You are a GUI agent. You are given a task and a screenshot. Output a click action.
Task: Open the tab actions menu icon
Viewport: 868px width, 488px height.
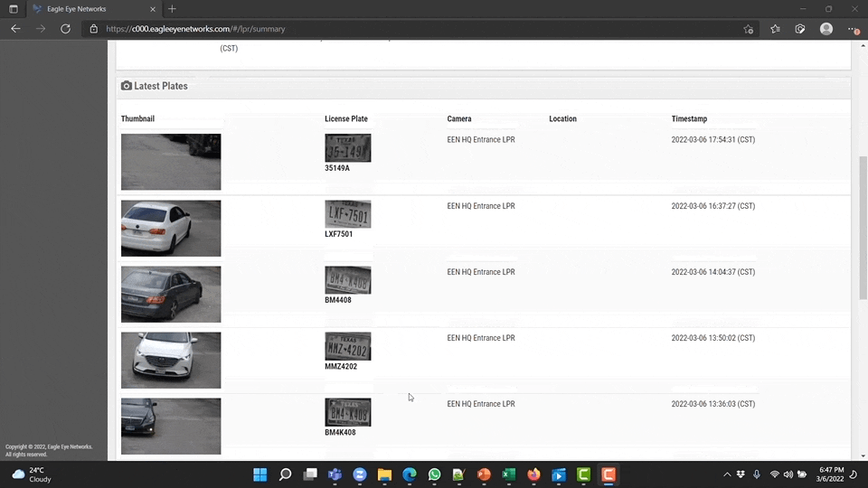pos(14,9)
